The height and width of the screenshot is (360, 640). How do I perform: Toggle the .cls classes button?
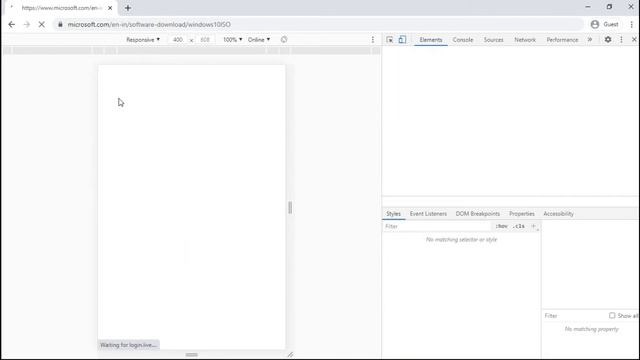[519, 226]
